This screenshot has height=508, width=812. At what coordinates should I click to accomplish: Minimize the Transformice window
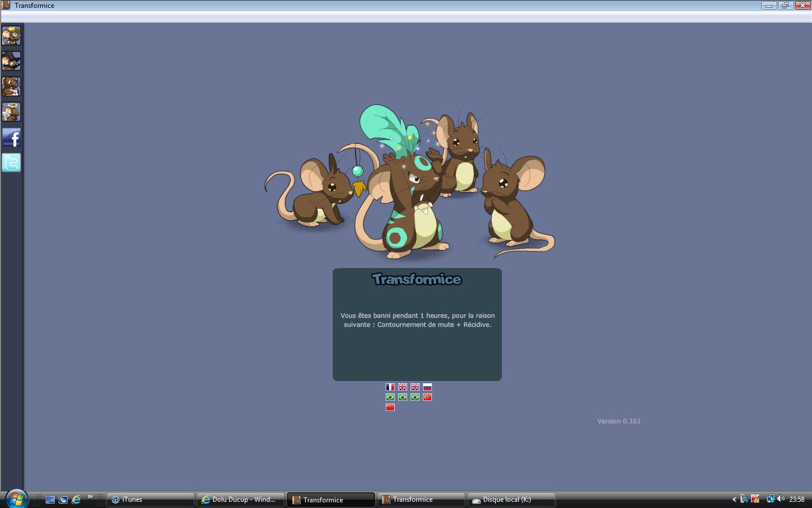(x=769, y=6)
